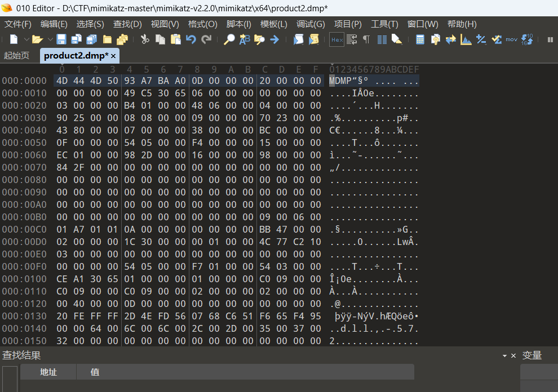Toggle the Hex edit mode button

click(336, 39)
